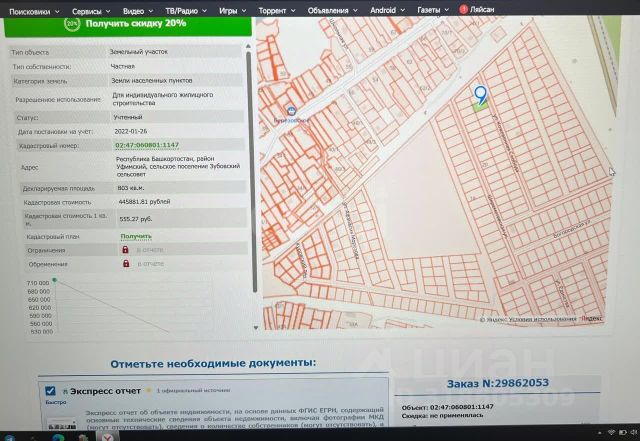
Task: Expand the Газеты dropdown
Action: click(x=433, y=10)
